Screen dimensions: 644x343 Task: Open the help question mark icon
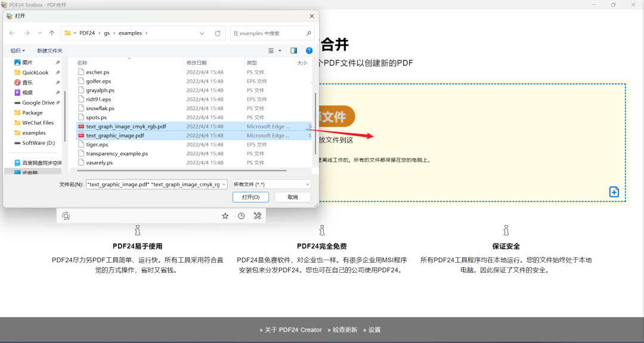pos(309,51)
